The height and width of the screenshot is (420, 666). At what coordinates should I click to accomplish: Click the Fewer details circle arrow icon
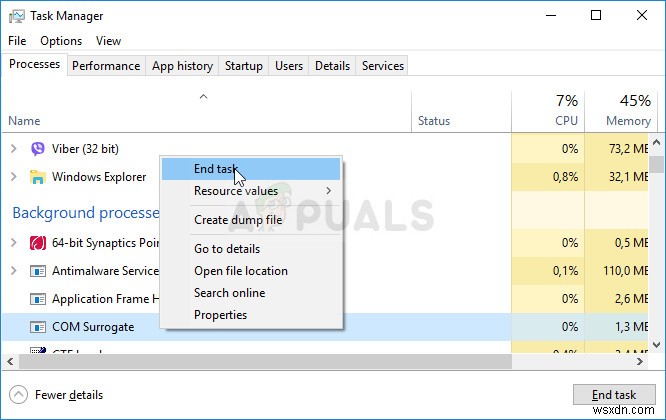click(x=18, y=395)
